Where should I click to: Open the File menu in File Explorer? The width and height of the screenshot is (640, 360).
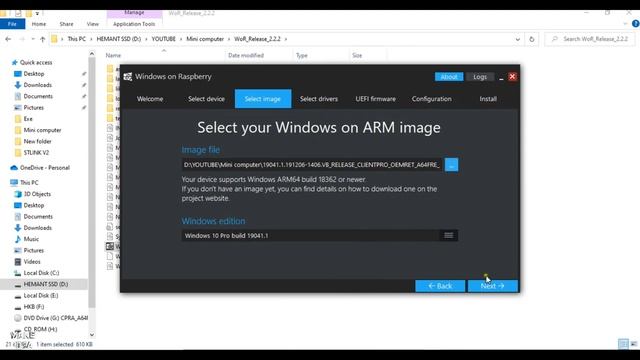pos(12,24)
